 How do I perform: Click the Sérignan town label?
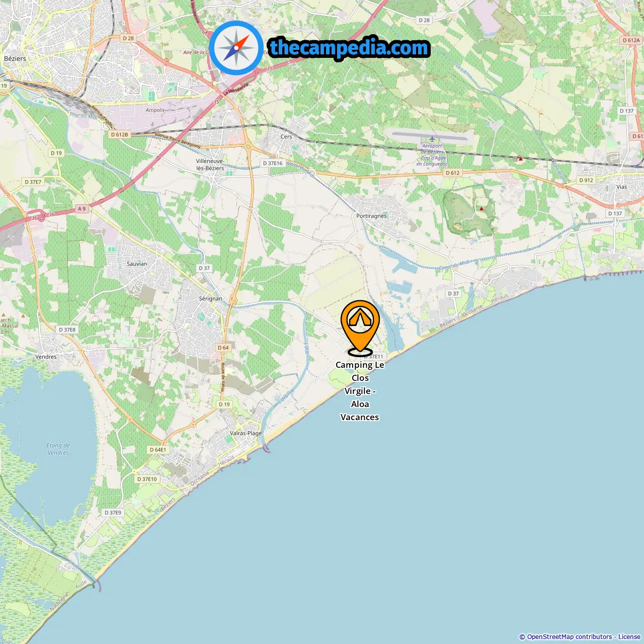(210, 298)
